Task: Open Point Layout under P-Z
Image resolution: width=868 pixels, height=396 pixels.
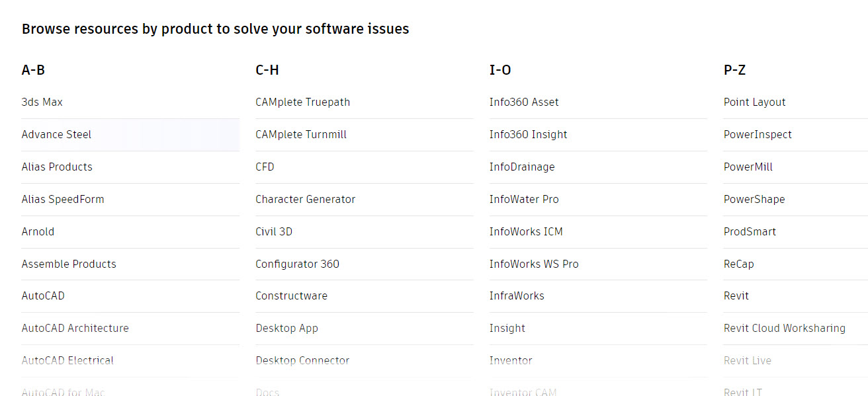Action: coord(755,102)
